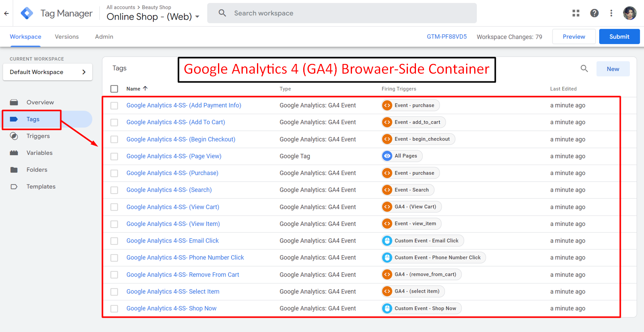Open the Help question mark icon
Image resolution: width=644 pixels, height=332 pixels.
point(594,13)
